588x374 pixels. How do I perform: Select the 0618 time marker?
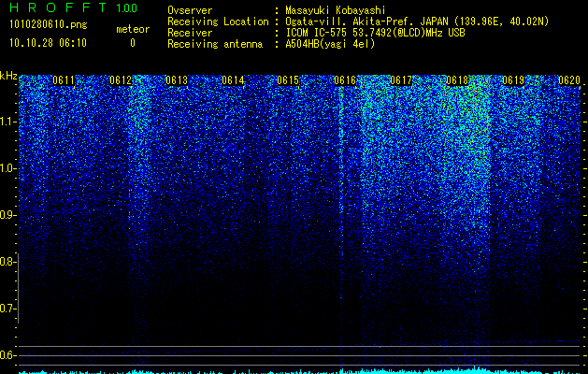point(457,80)
